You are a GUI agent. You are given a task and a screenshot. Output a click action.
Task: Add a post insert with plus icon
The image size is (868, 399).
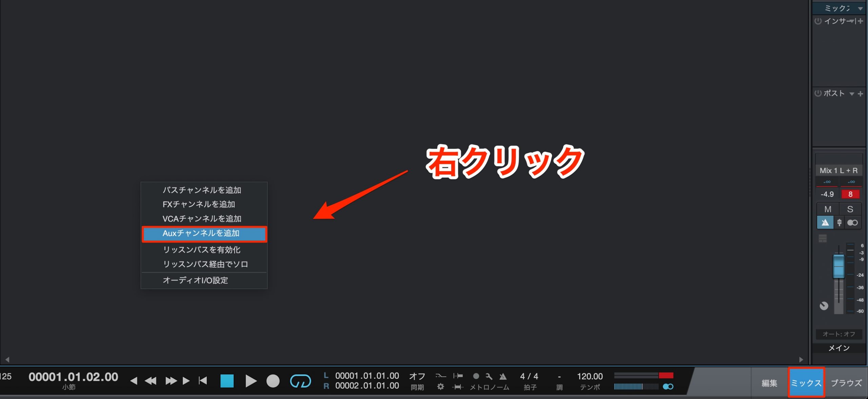tap(860, 93)
